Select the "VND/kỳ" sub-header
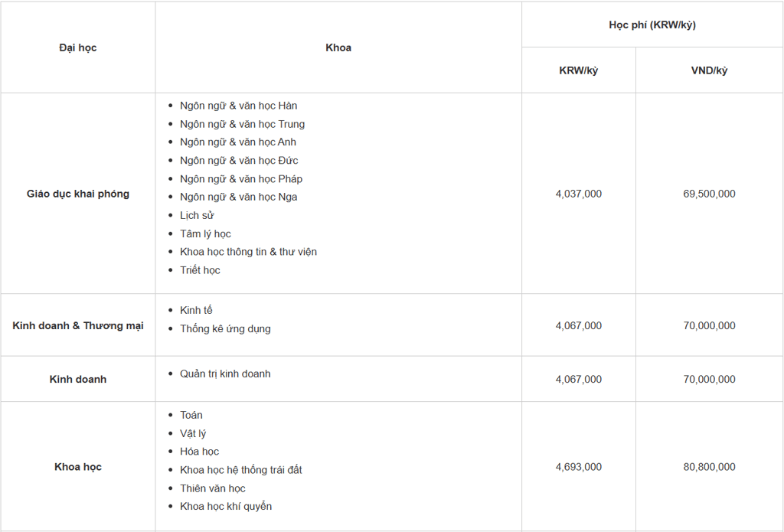The image size is (784, 532). [709, 70]
